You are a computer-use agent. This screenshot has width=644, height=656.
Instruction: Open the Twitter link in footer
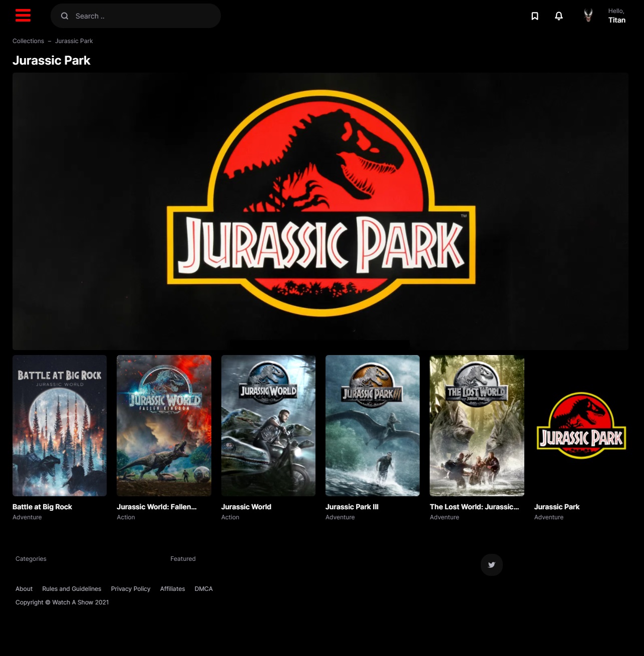(x=492, y=565)
